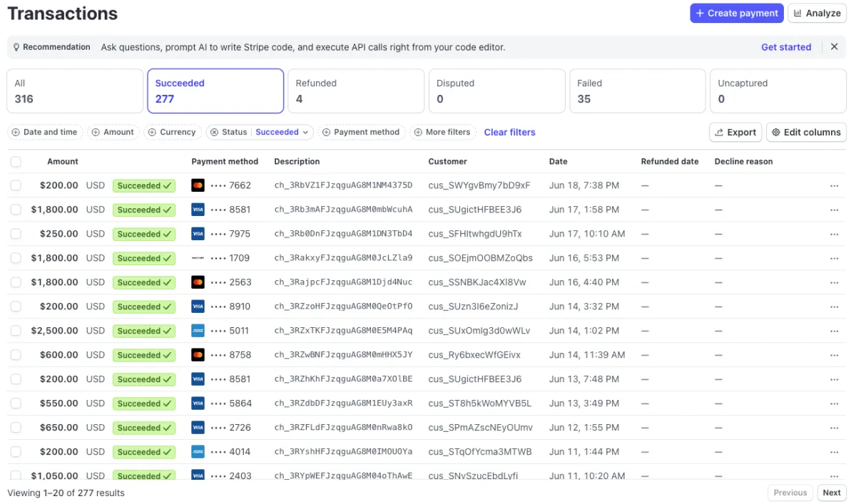Check the box for the $600.00 payment
856x504 pixels.
click(x=16, y=355)
